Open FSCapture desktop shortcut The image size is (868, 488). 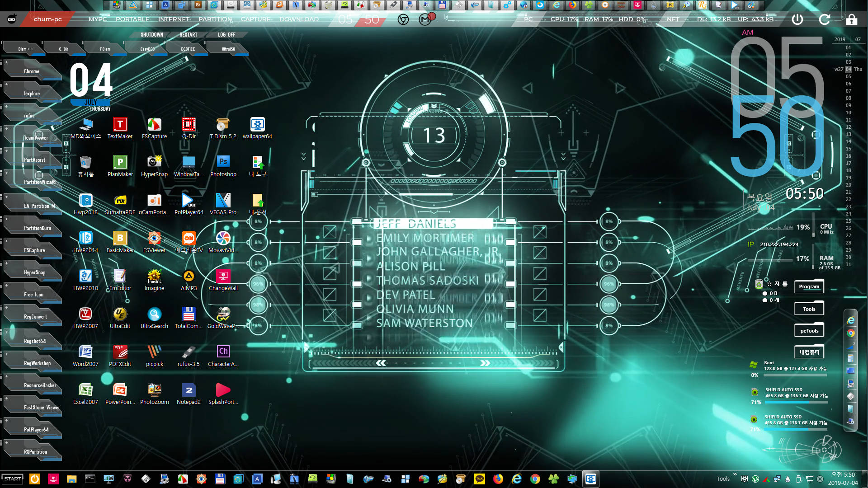pos(154,128)
